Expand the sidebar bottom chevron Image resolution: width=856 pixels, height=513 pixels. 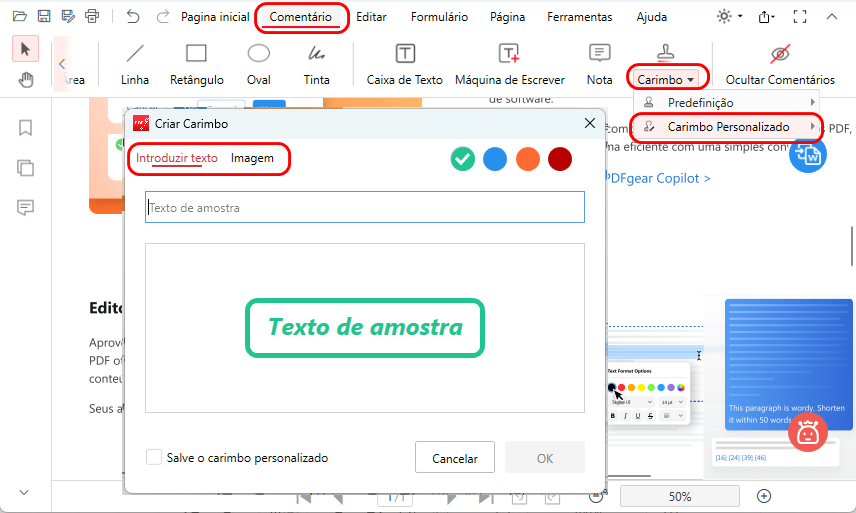pyautogui.click(x=24, y=492)
